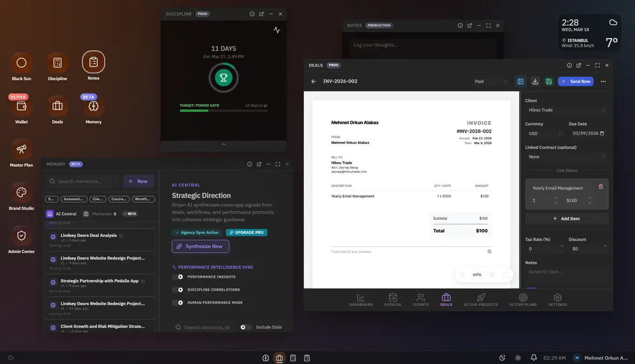The width and height of the screenshot is (635, 364).
Task: Open the Admin Center shield icon
Action: (x=21, y=236)
